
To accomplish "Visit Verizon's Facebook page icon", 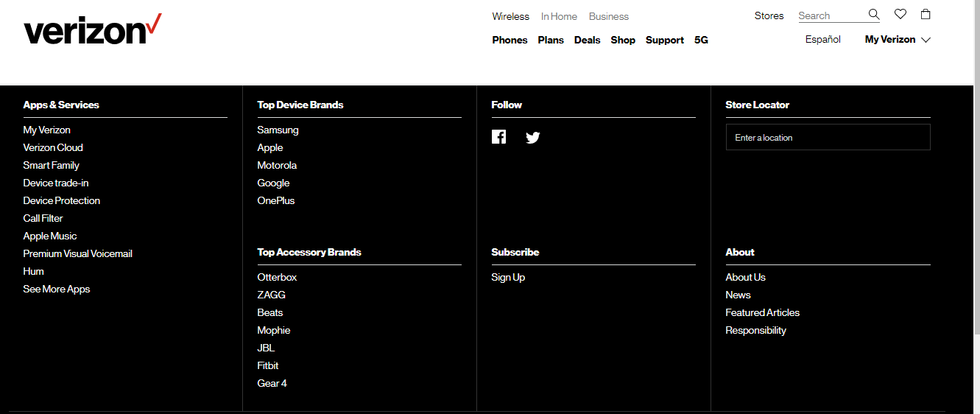I will pyautogui.click(x=498, y=136).
